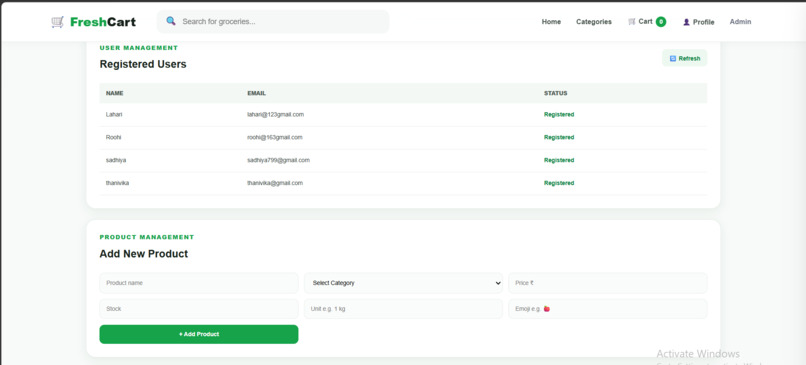Click the green cart count badge
Screen dimensions: 806x365
coord(661,22)
